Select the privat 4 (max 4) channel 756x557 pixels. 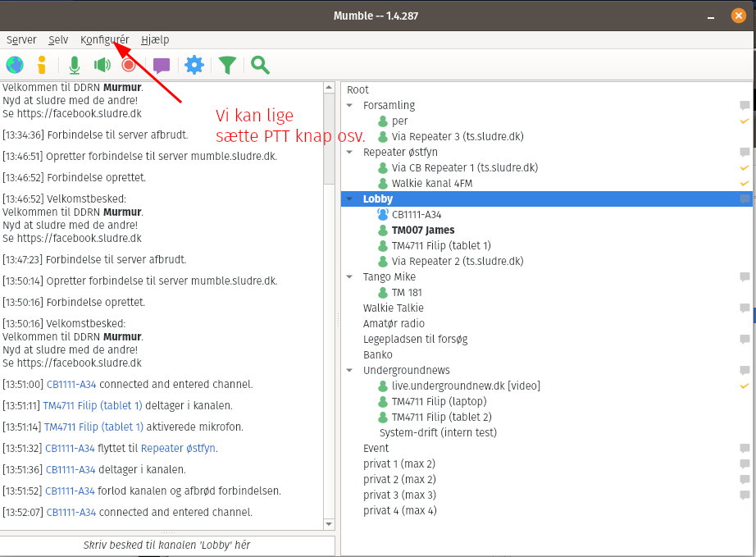(x=400, y=511)
